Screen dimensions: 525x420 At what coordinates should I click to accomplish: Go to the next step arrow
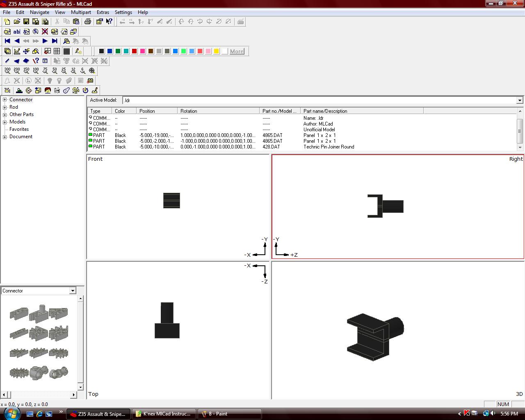click(45, 41)
